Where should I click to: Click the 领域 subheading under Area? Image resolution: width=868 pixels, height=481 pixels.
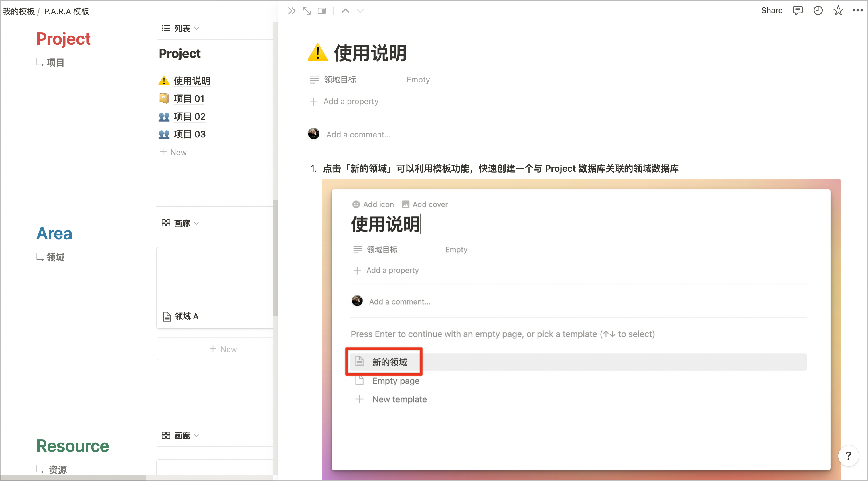click(x=55, y=257)
